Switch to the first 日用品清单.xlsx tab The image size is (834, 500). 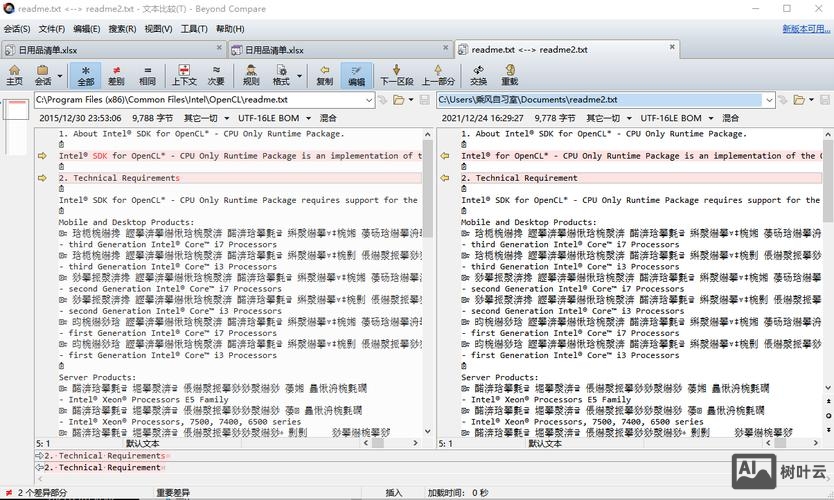coord(114,50)
